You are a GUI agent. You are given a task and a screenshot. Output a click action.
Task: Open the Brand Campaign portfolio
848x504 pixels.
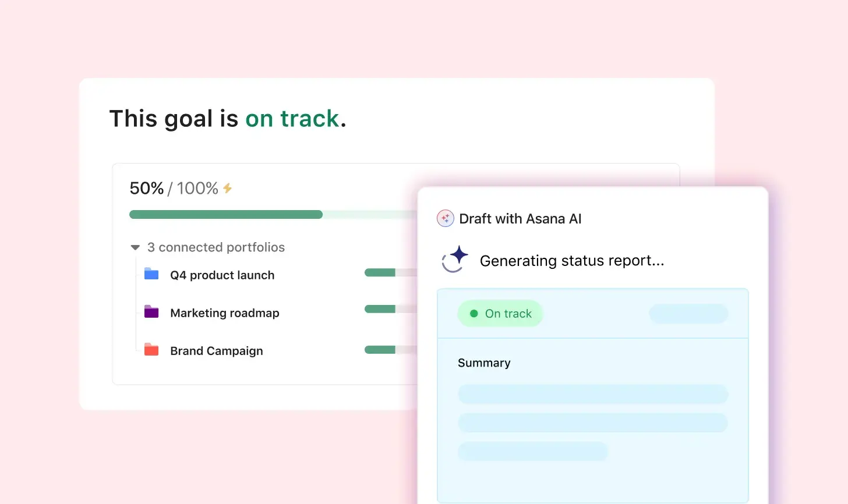coord(217,351)
